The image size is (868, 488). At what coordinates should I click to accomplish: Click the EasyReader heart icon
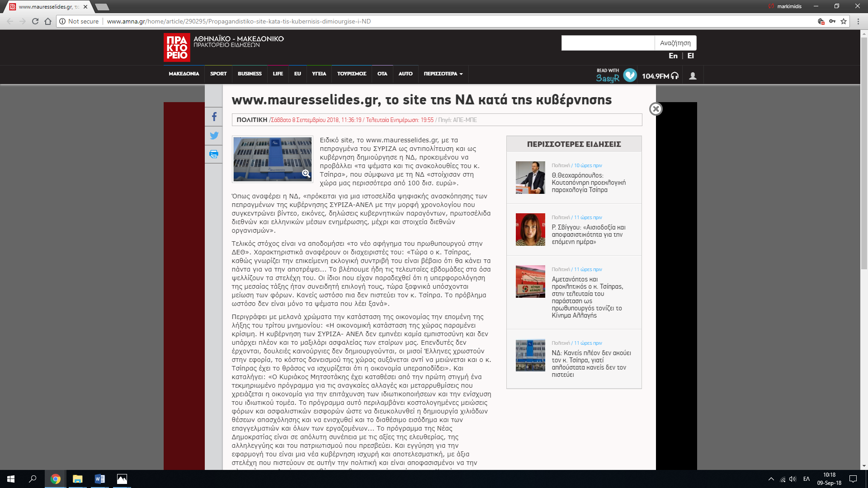click(x=630, y=75)
